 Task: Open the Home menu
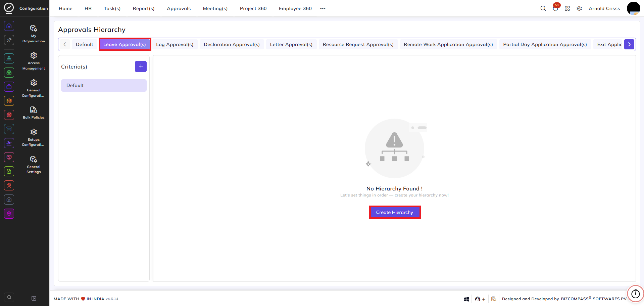click(65, 8)
